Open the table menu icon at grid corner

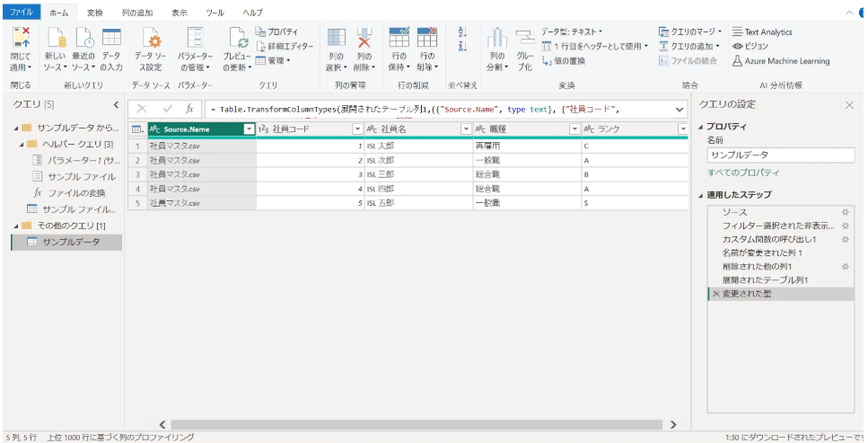(137, 129)
